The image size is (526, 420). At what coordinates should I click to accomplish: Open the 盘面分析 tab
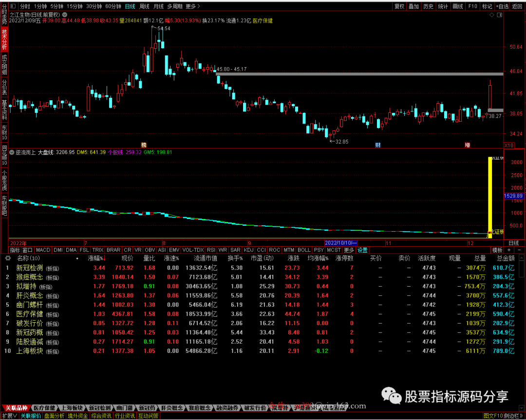tap(55, 416)
